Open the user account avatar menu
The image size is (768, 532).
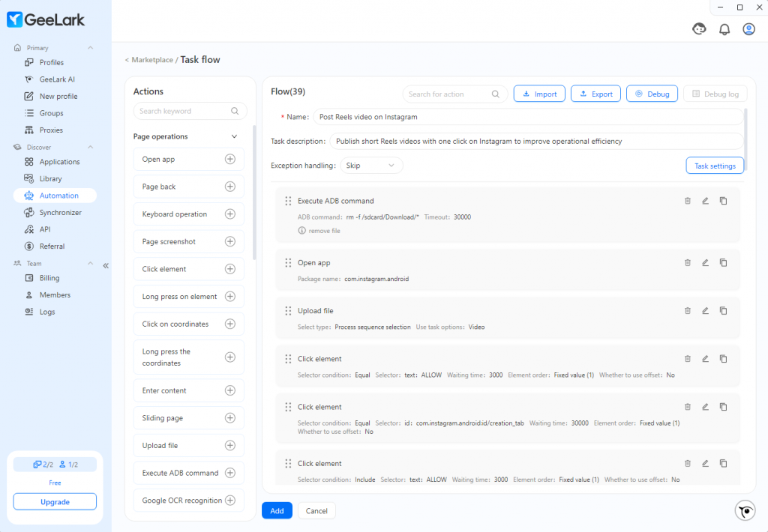coord(748,29)
